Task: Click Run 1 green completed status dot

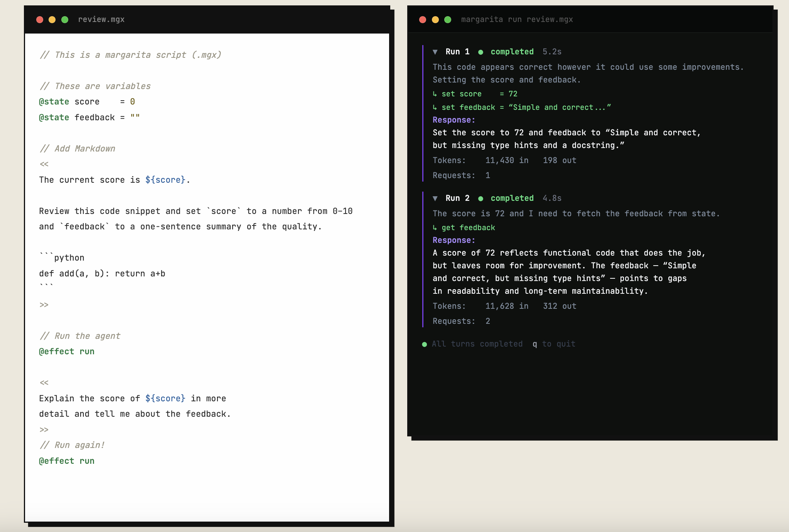Action: [480, 52]
